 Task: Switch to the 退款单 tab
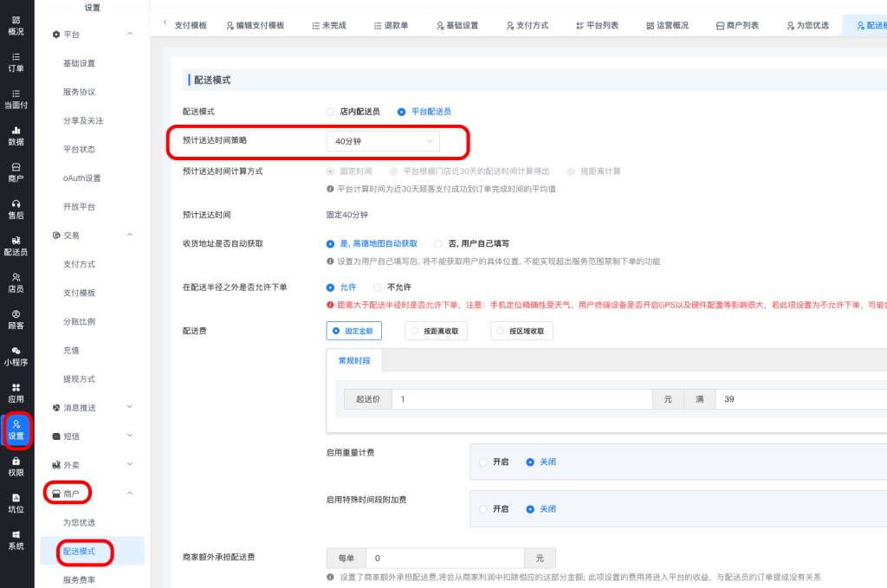click(384, 25)
